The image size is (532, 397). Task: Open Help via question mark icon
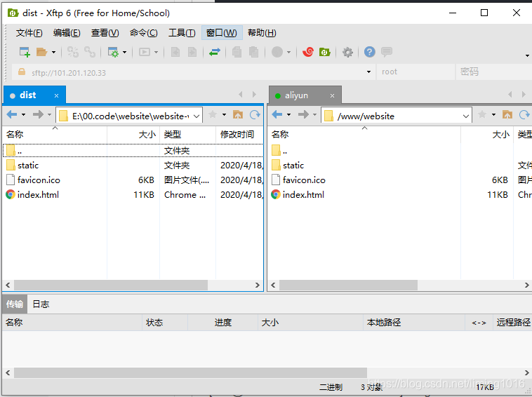click(369, 52)
